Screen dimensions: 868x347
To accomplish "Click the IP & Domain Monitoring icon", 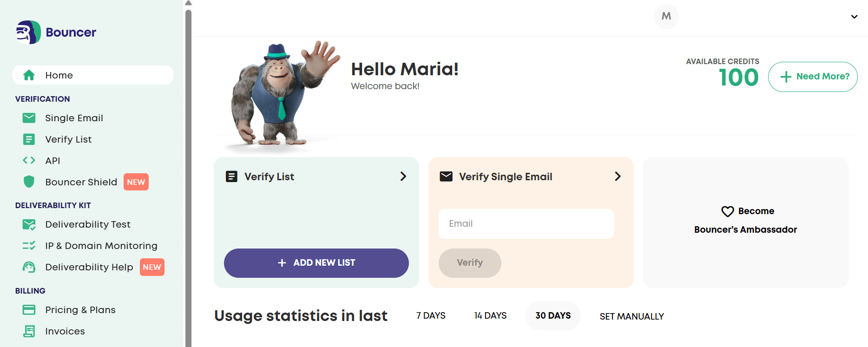I will click(29, 245).
